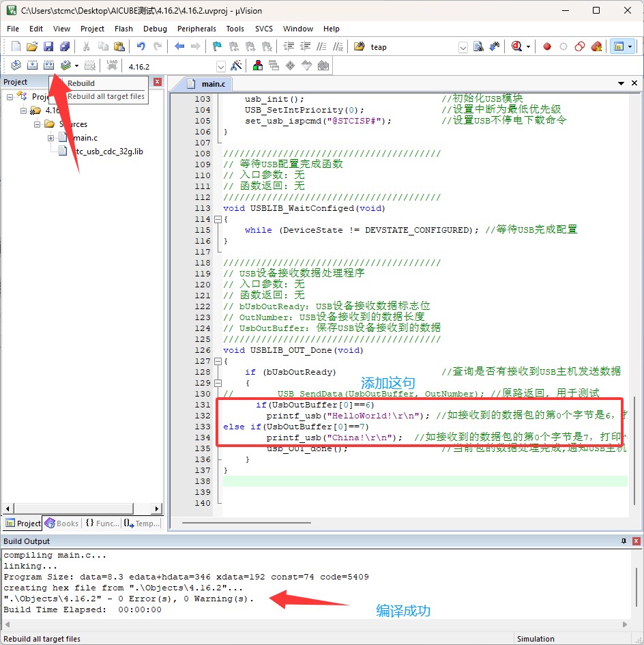The height and width of the screenshot is (645, 644).
Task: Collapse the 4.16.2 target tree node
Action: [x=23, y=111]
